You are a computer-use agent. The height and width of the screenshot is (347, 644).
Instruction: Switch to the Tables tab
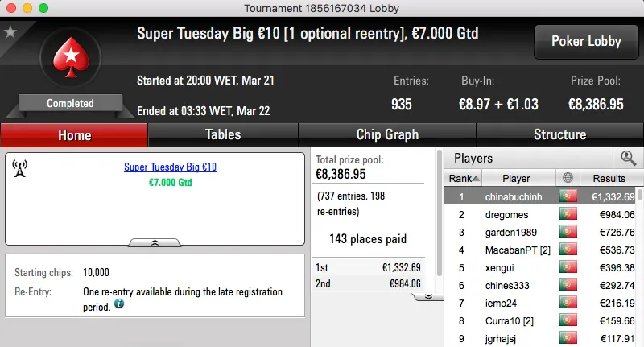(223, 134)
